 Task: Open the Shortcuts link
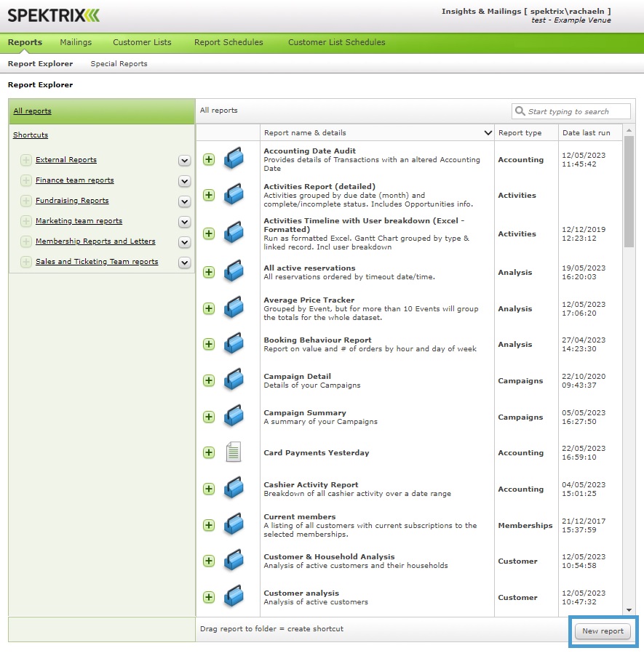[x=31, y=135]
